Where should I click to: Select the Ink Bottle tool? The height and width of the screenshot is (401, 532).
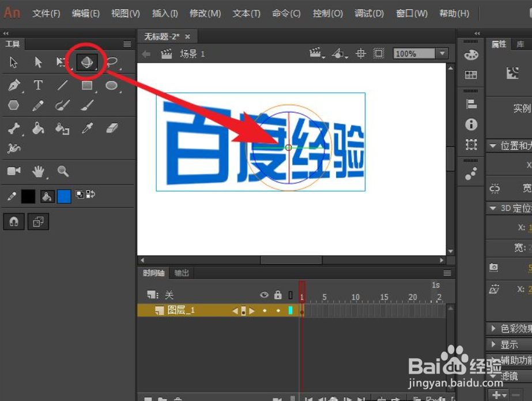62,128
